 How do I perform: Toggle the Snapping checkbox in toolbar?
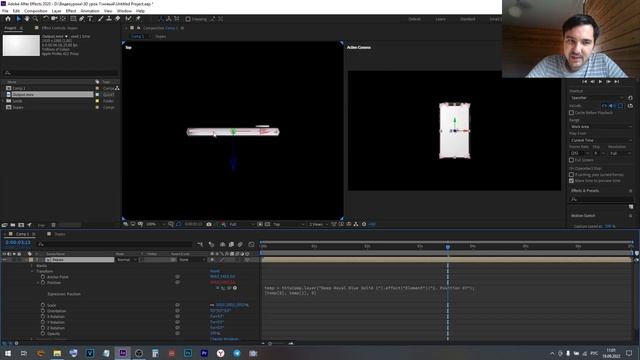(x=188, y=19)
